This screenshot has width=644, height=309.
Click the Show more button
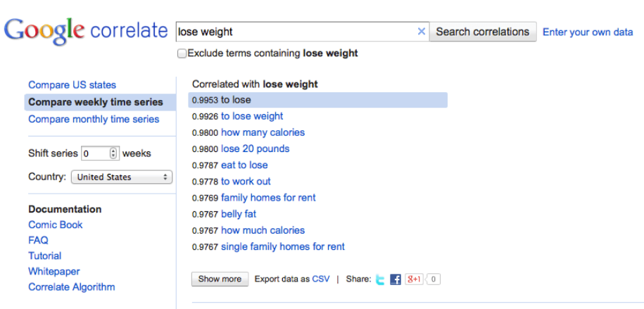point(220,279)
